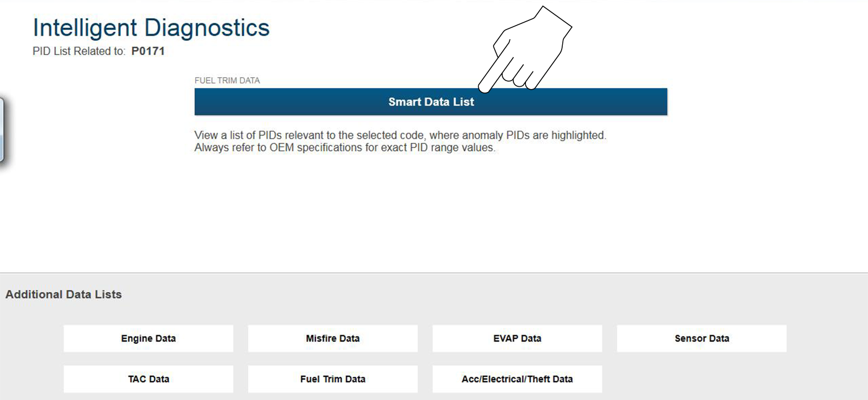868x400 pixels.
Task: View the EVAP Data list
Action: click(x=517, y=338)
